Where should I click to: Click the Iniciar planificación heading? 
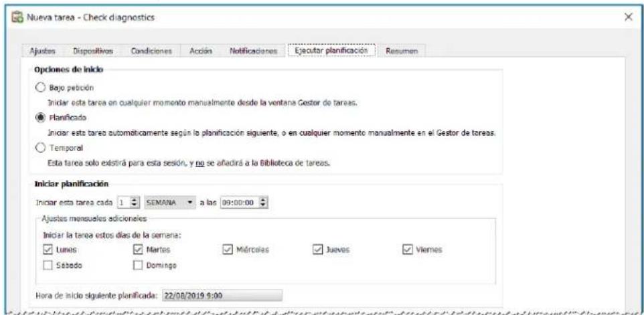72,184
